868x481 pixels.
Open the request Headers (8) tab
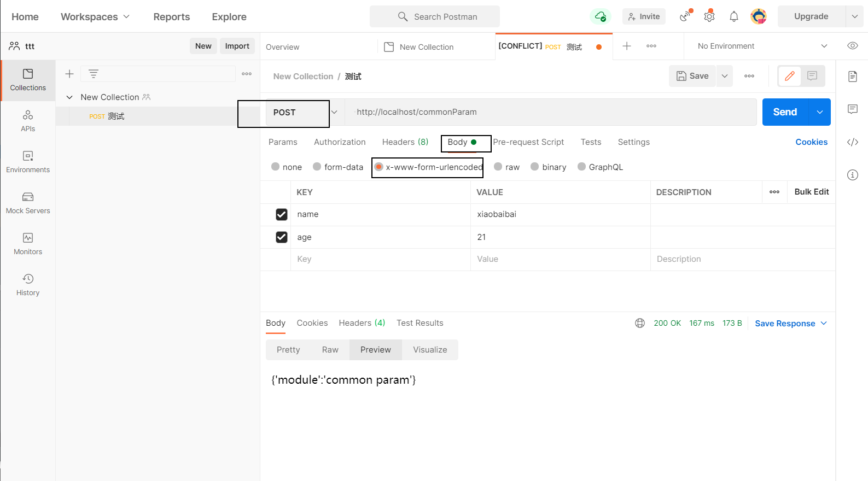click(405, 142)
